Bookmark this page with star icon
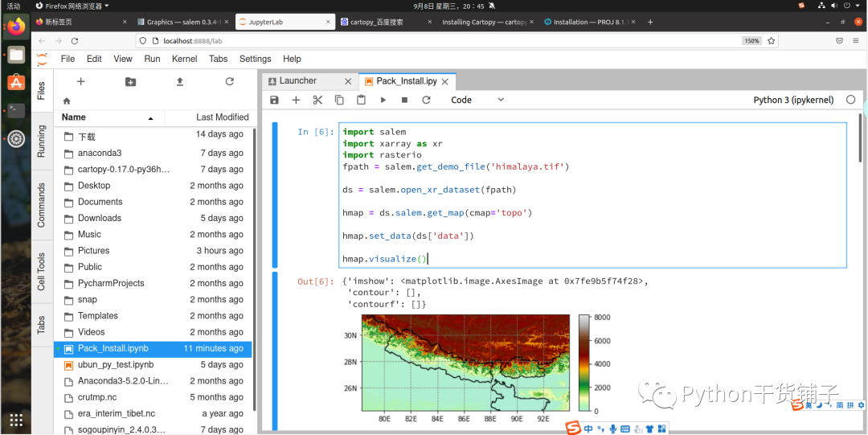The width and height of the screenshot is (868, 435). coord(771,41)
